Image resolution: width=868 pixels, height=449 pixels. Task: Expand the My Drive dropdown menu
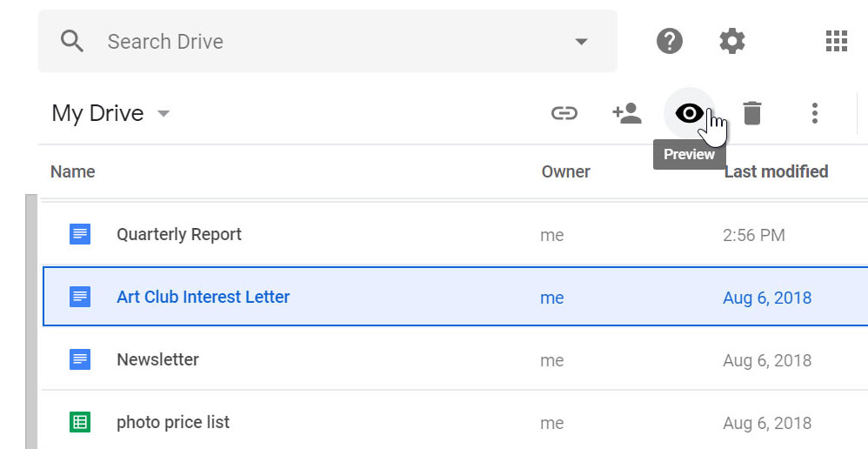coord(164,114)
